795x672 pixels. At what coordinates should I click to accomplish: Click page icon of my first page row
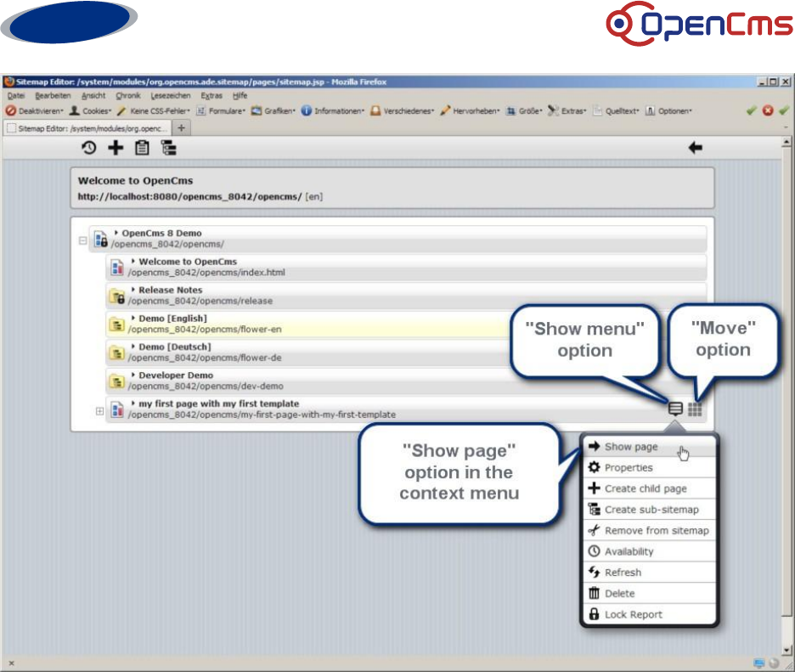(x=117, y=409)
